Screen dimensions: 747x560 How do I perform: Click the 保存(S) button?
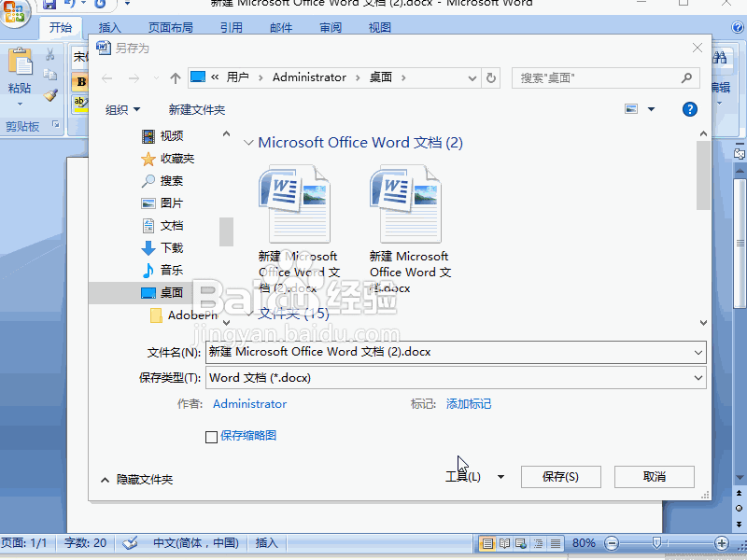(560, 476)
